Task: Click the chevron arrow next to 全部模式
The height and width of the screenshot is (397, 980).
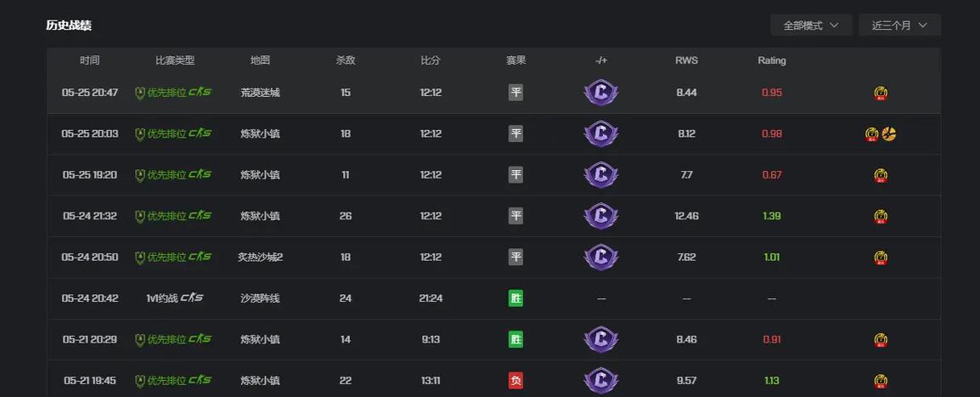Action: coord(833,26)
